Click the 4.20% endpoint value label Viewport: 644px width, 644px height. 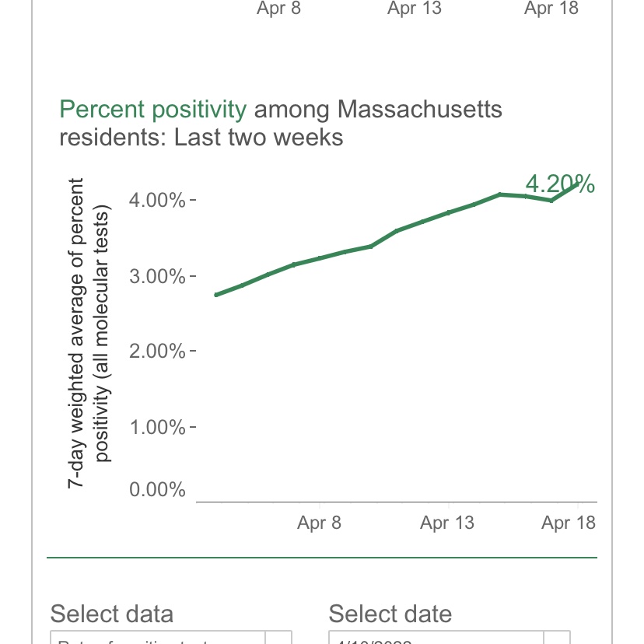[560, 184]
